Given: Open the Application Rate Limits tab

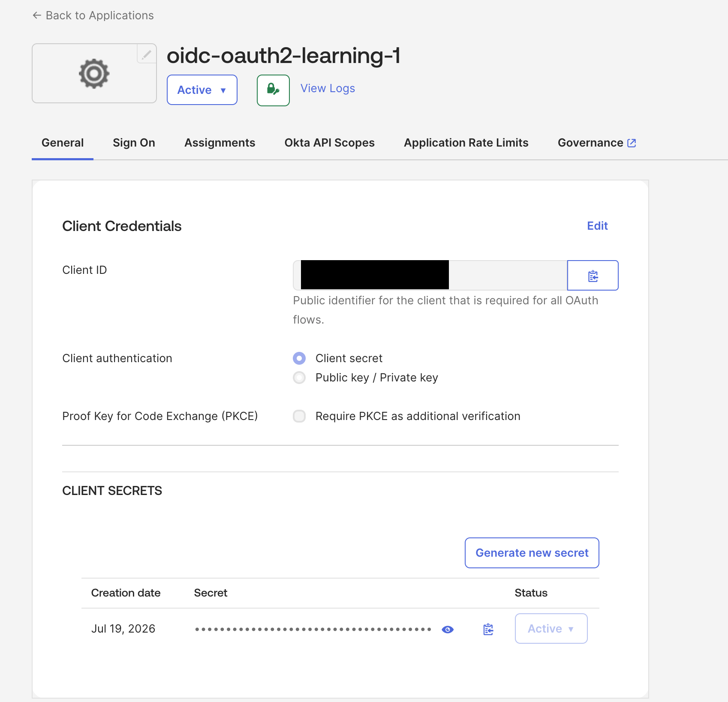Looking at the screenshot, I should (x=466, y=143).
